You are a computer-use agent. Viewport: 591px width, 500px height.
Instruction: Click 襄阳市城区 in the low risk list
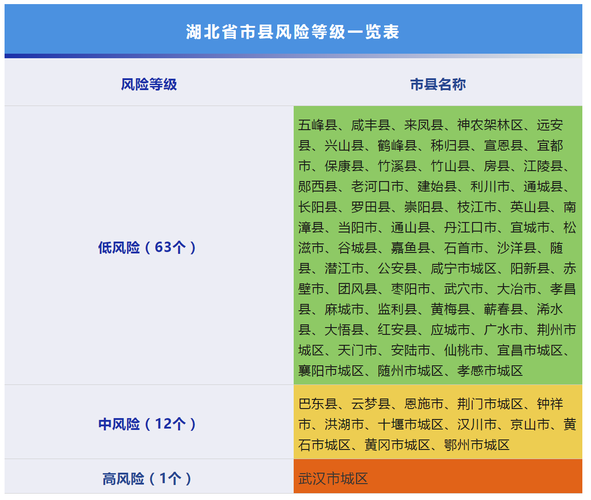pos(331,371)
